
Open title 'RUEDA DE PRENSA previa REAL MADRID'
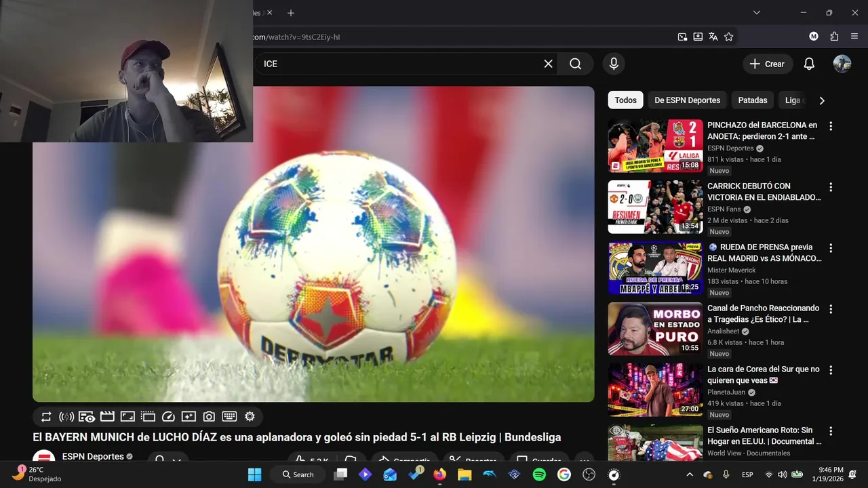point(764,253)
